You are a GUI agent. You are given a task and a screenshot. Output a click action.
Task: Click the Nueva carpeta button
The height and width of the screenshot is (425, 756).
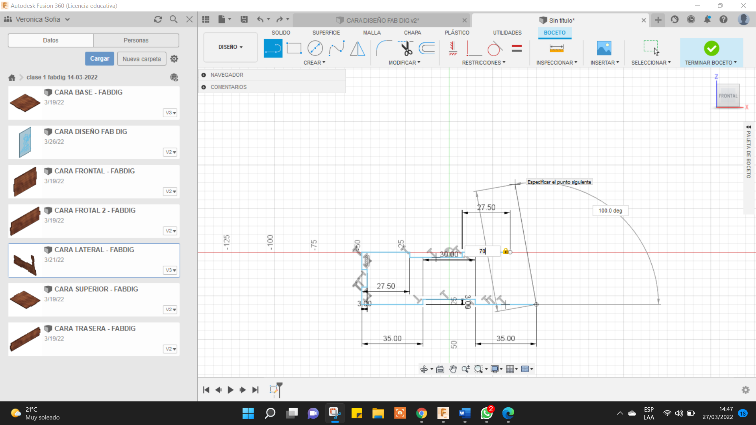[x=142, y=59]
